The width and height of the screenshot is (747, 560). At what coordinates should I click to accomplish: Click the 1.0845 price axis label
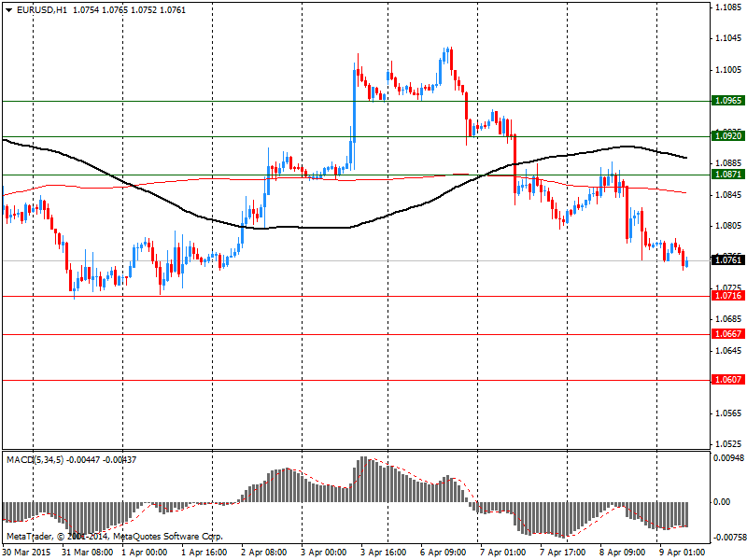pyautogui.click(x=729, y=195)
